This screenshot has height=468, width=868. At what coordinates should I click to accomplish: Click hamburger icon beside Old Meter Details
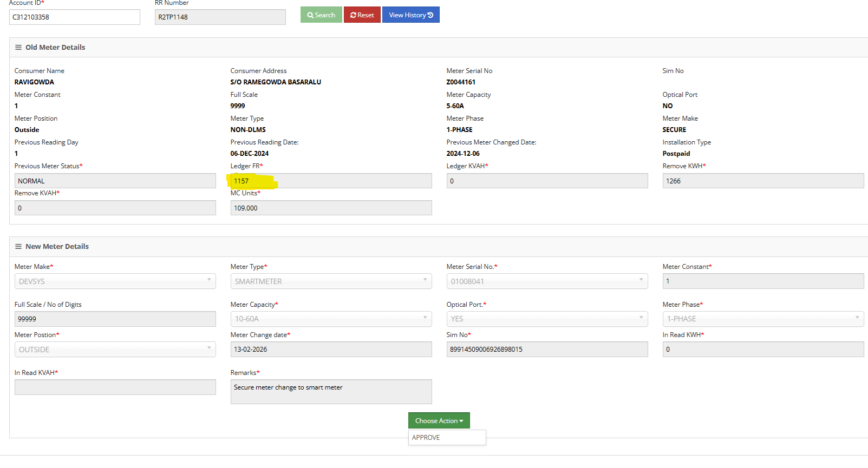click(18, 48)
